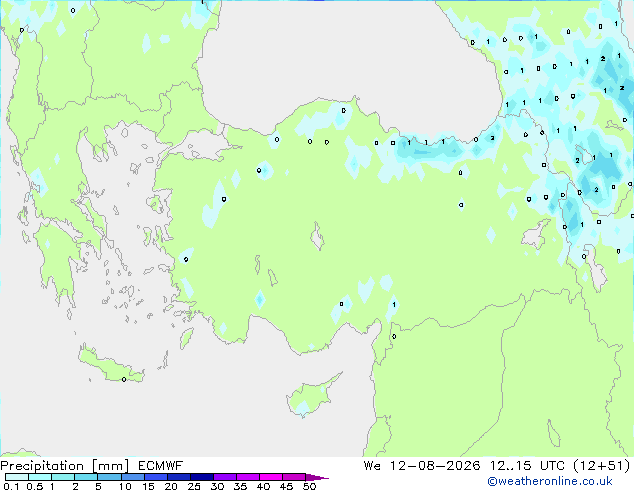Pick the 2–5 mm legend color swatch

click(86, 477)
